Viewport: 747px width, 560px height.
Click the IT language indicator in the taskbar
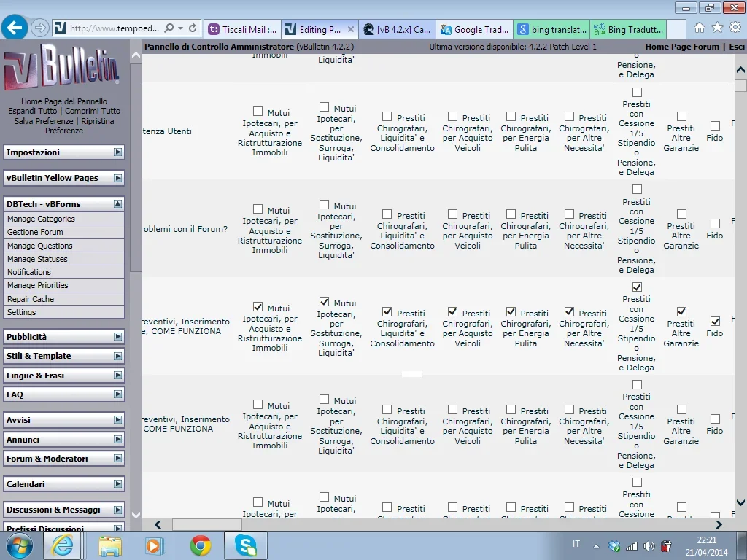pos(576,544)
